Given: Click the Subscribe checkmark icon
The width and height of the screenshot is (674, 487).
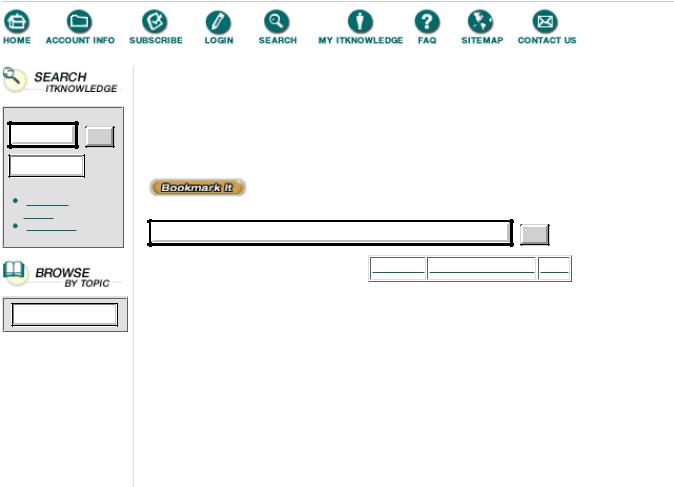Looking at the screenshot, I should [155, 21].
